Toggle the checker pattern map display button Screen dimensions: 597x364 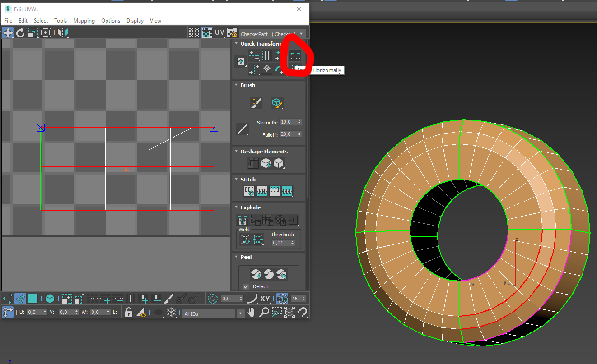207,32
